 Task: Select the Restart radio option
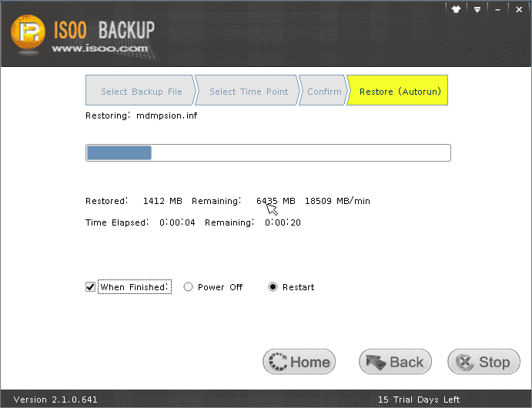pyautogui.click(x=273, y=287)
